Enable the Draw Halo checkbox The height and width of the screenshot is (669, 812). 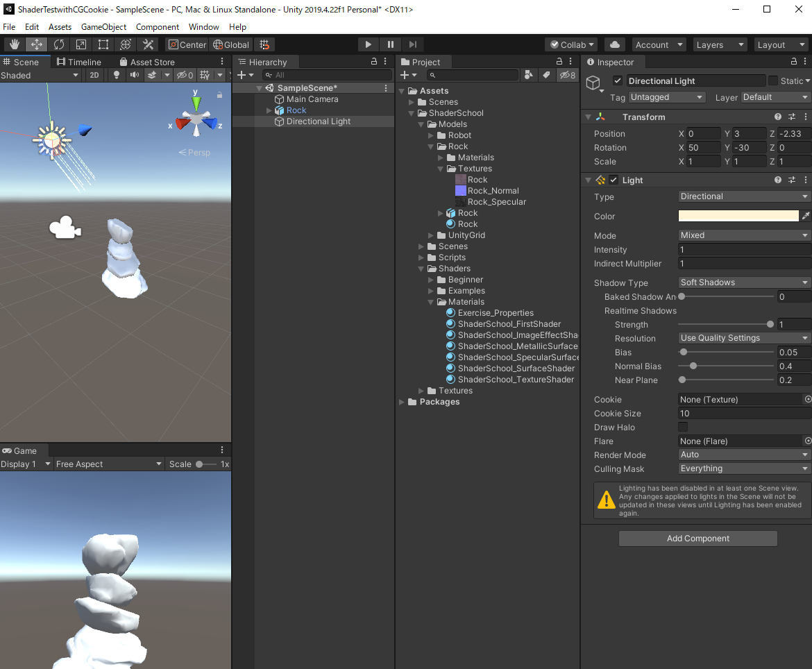coord(683,427)
